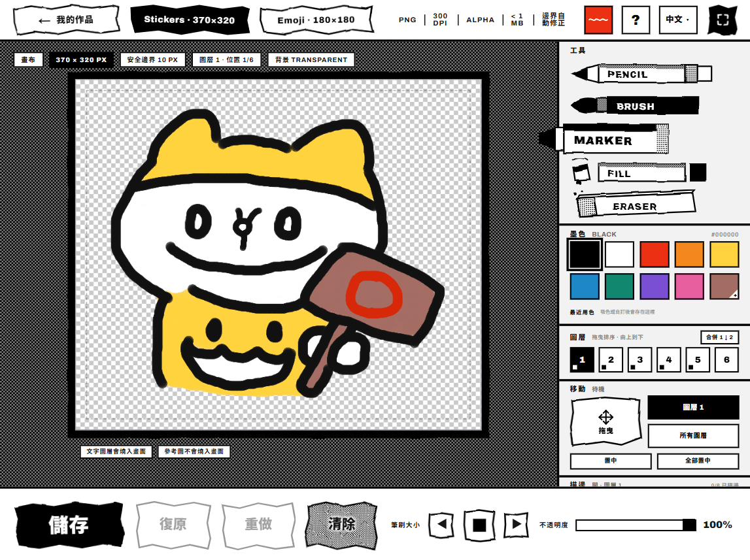Open the 中文 language dropdown
The width and height of the screenshot is (750, 560).
tap(678, 20)
